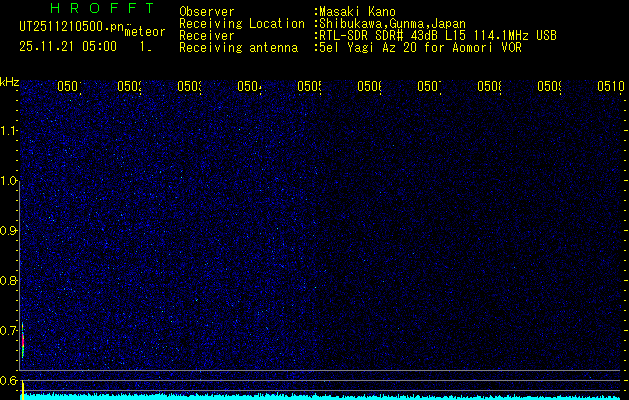Click the HROFFT title text
The image size is (629, 400).
coord(102,8)
